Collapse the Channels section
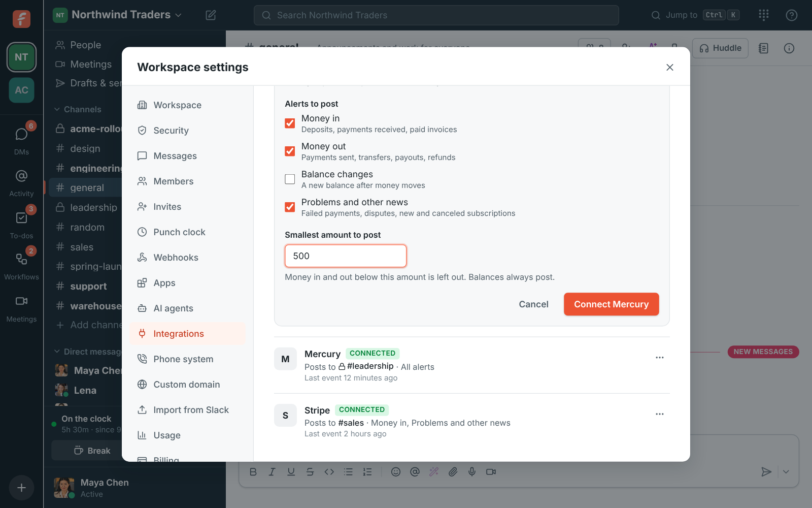This screenshot has width=812, height=508. point(78,109)
